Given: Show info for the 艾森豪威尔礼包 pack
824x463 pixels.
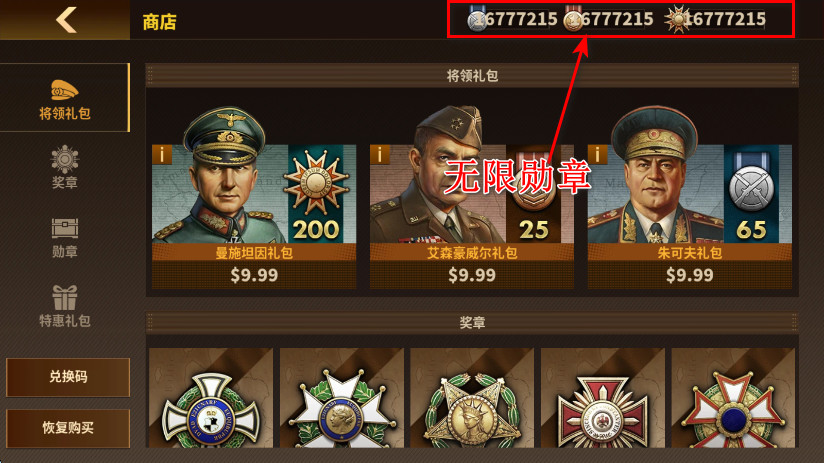Looking at the screenshot, I should coord(379,155).
